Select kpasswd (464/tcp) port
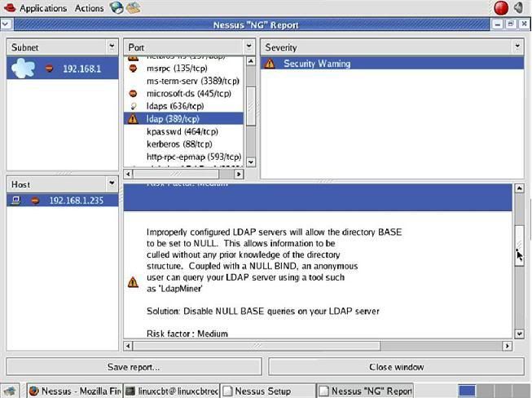This screenshot has height=398, width=532. coord(183,131)
